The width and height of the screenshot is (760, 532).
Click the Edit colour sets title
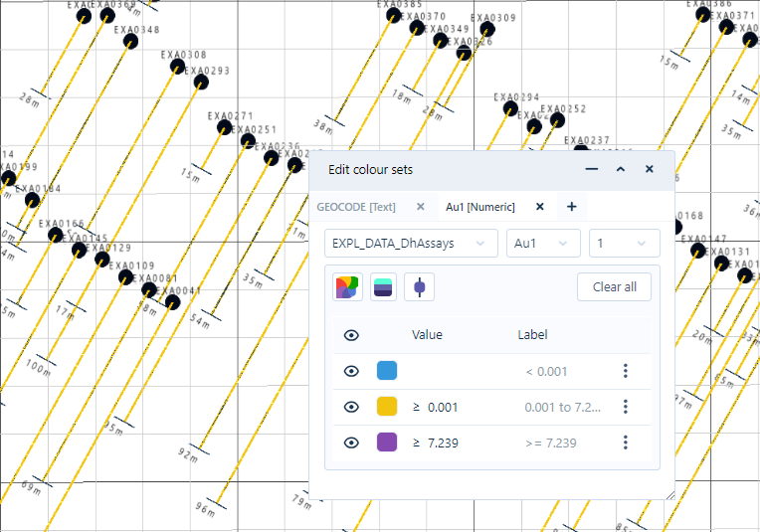[x=370, y=170]
